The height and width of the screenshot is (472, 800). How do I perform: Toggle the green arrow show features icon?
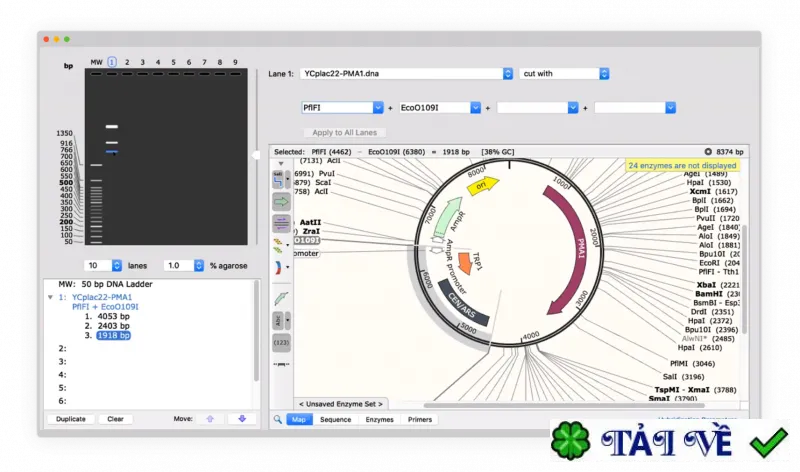(281, 202)
